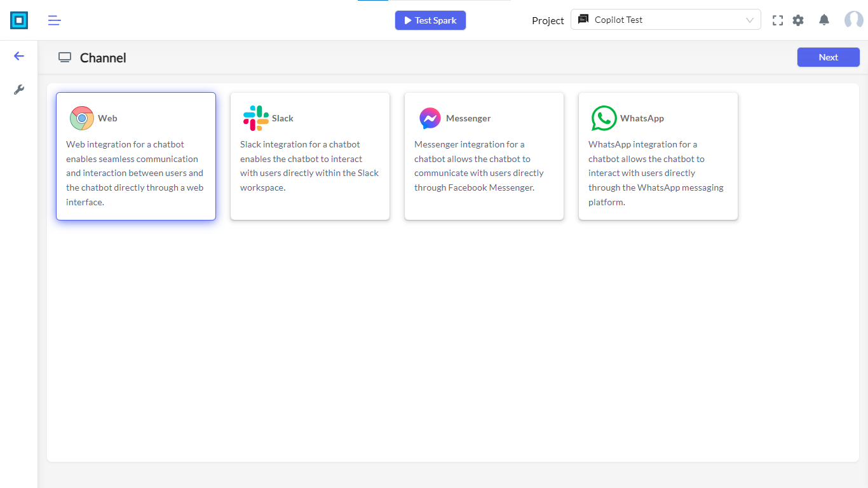
Task: Click the Slack logo icon
Action: click(x=256, y=118)
